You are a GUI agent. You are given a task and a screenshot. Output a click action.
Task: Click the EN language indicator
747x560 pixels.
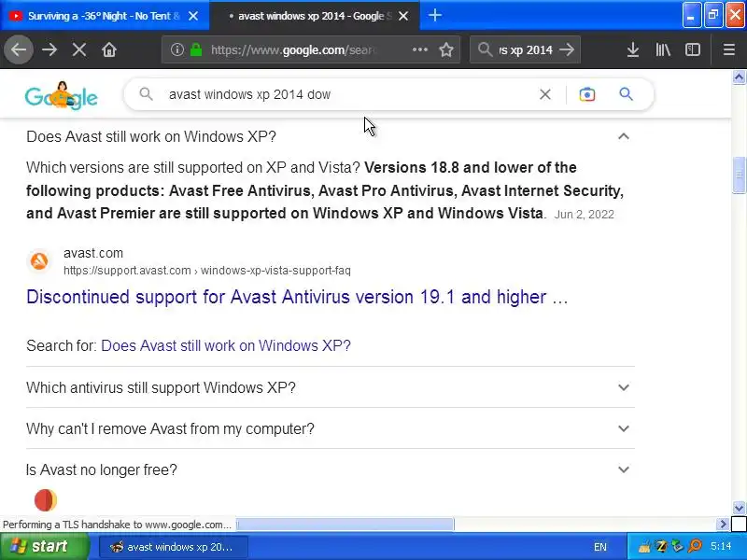(x=600, y=547)
